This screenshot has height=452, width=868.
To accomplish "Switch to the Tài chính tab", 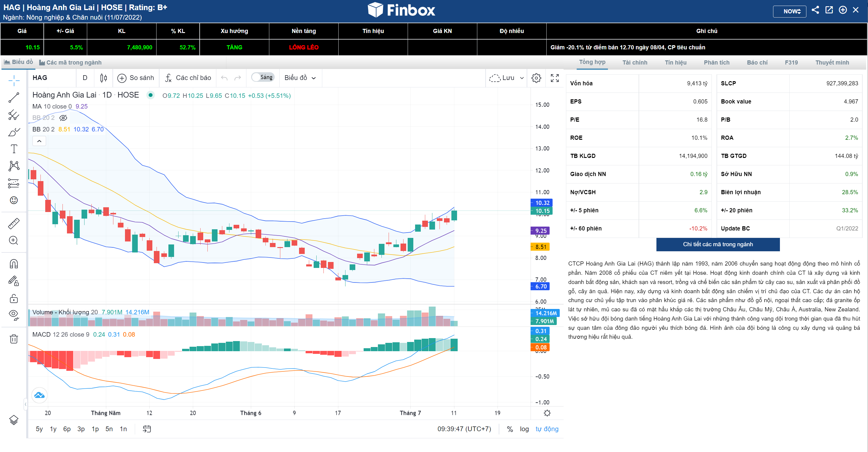I will [634, 63].
